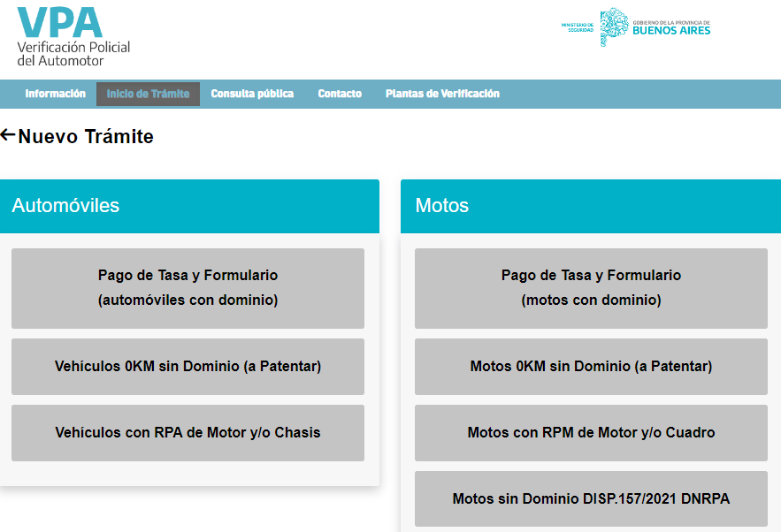781x532 pixels.
Task: Choose Pago de Tasa (motos con dominio)
Action: click(x=591, y=288)
